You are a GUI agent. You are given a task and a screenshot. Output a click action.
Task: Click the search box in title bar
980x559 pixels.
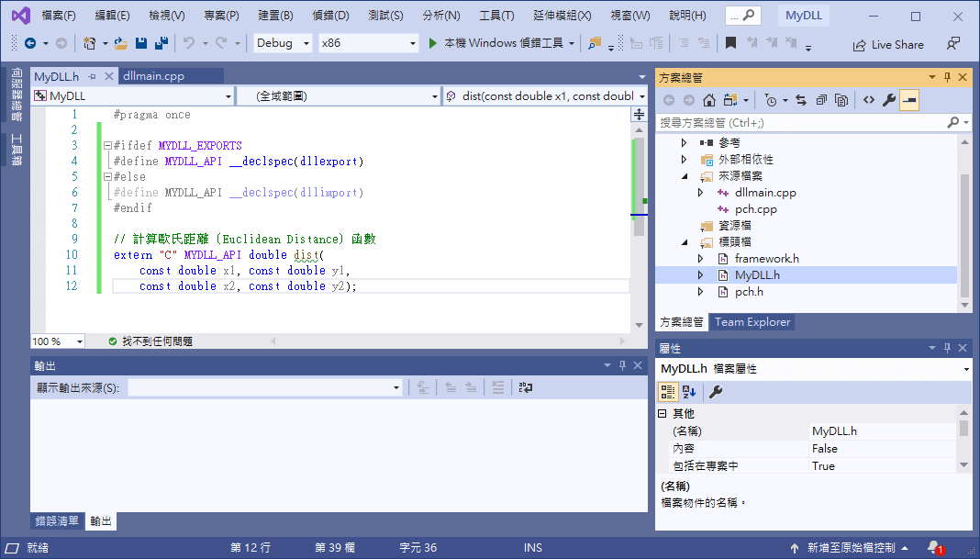[743, 16]
